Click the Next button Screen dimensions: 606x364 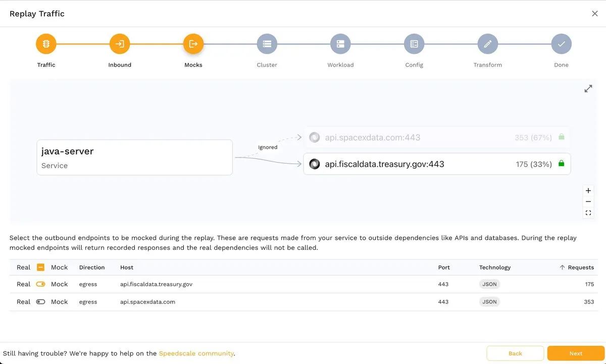[x=576, y=353]
